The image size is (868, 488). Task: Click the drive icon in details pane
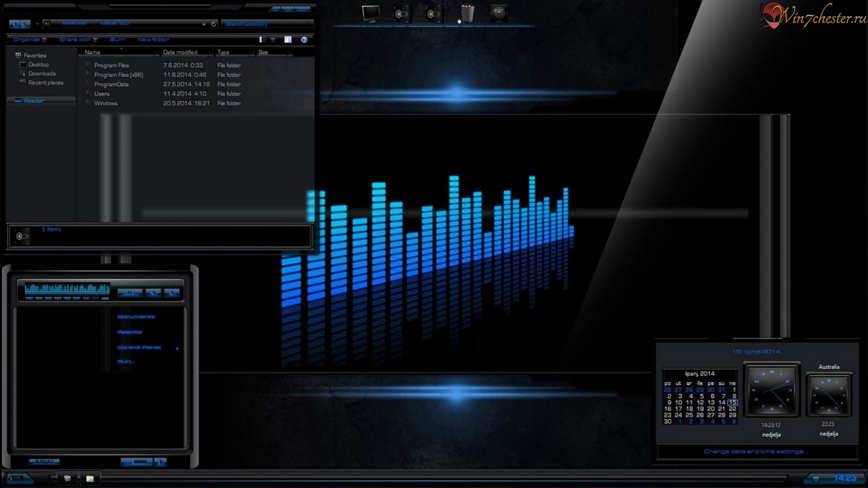(22, 236)
